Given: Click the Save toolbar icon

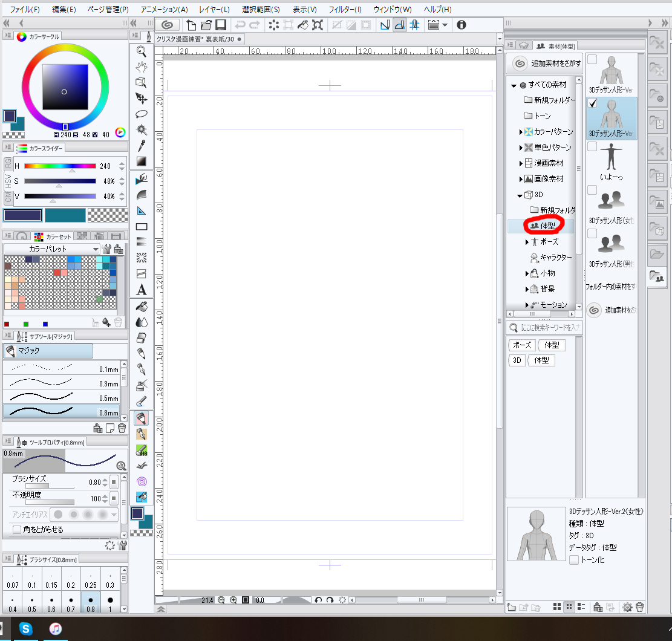Looking at the screenshot, I should (221, 25).
